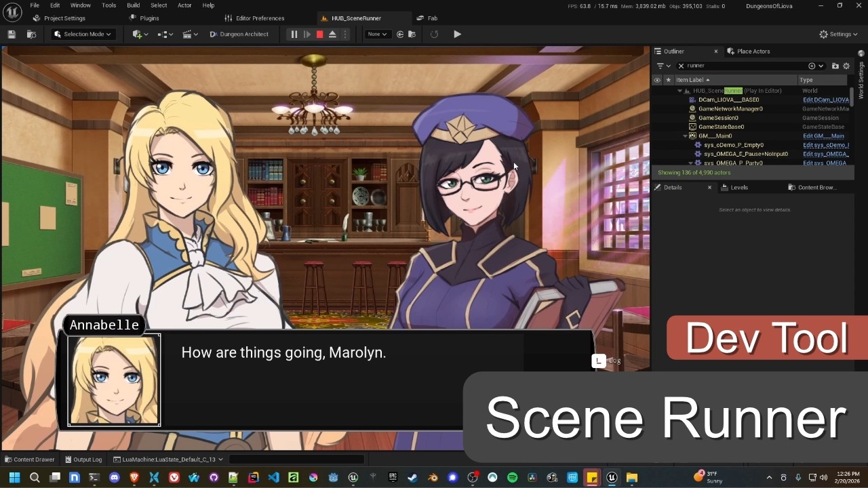The width and height of the screenshot is (868, 488).
Task: Click the add-folder icon in the Outliner
Action: click(x=835, y=66)
